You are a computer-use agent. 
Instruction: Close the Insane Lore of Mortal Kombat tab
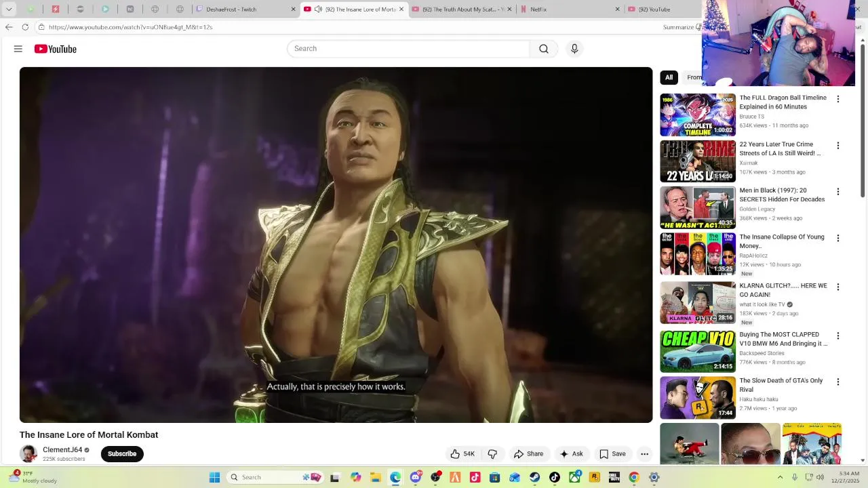click(401, 9)
